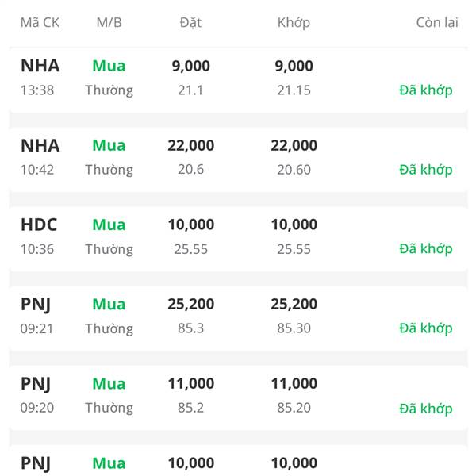Select order price 85.2 on PNJ row

(x=190, y=408)
